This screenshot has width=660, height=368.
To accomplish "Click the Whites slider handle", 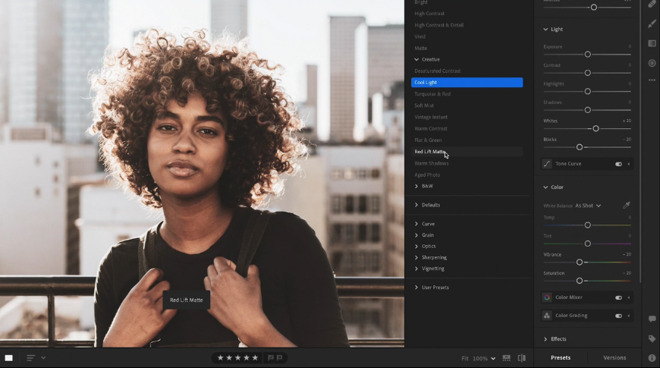I will [x=596, y=128].
